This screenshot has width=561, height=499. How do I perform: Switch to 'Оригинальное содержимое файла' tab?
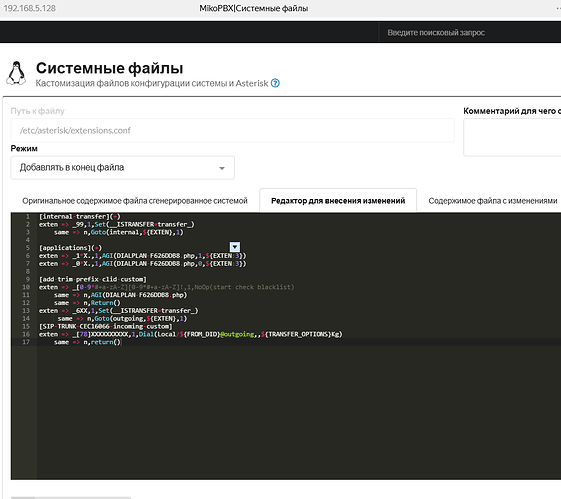point(135,201)
